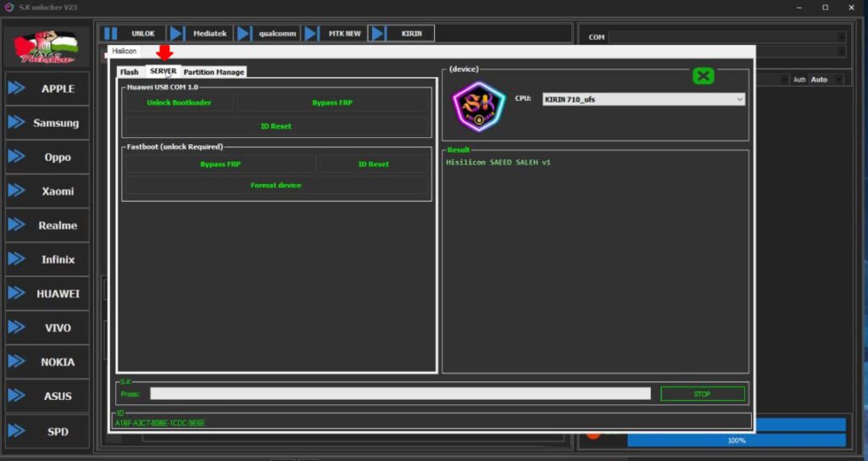This screenshot has height=461, width=868.
Task: Open the Realme brand section
Action: (47, 225)
